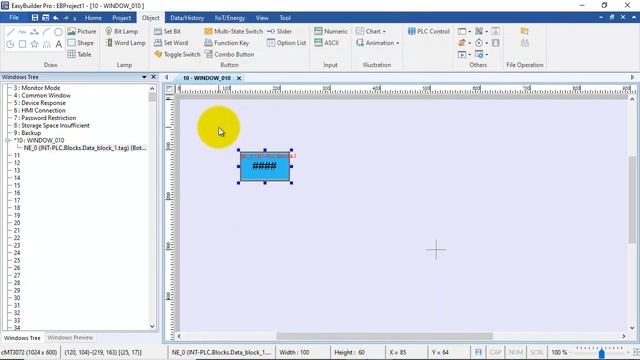Add a PLC Control object
640x360 pixels.
429,31
